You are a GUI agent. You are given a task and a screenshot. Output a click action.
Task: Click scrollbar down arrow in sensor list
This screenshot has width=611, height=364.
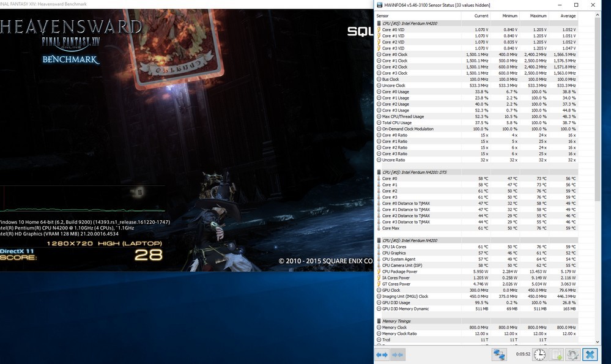click(598, 341)
